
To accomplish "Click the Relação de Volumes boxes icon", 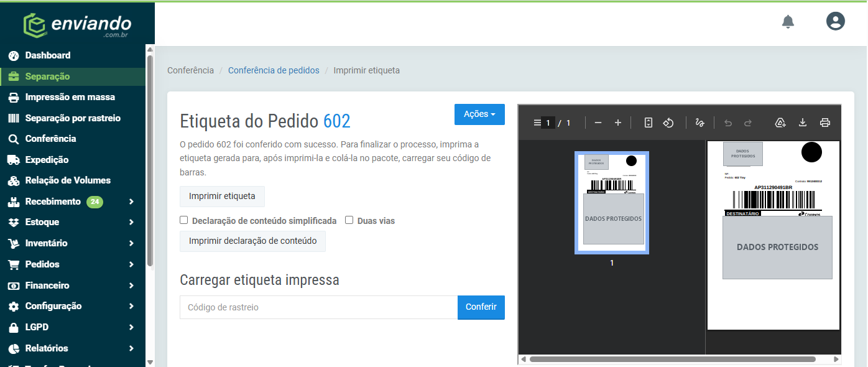I will click(x=14, y=181).
